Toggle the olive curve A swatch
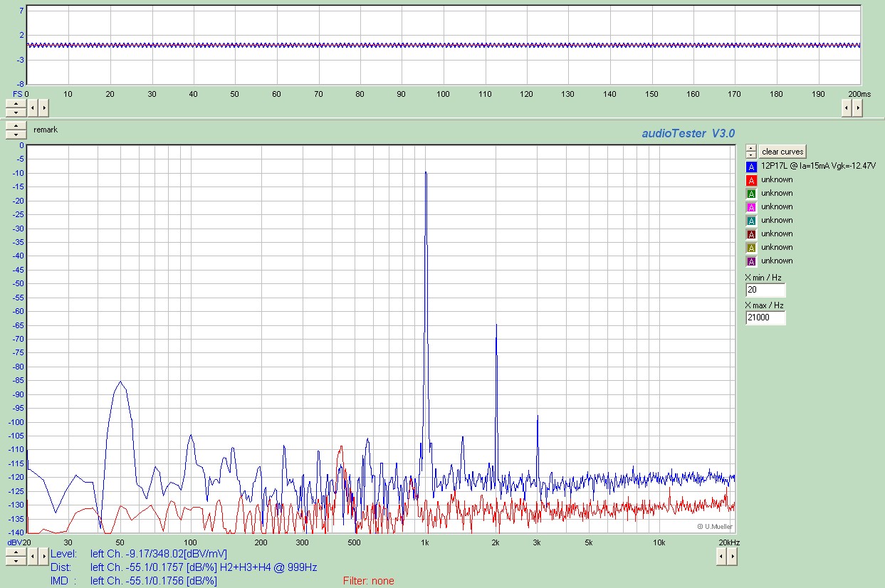The width and height of the screenshot is (885, 588). 750,248
